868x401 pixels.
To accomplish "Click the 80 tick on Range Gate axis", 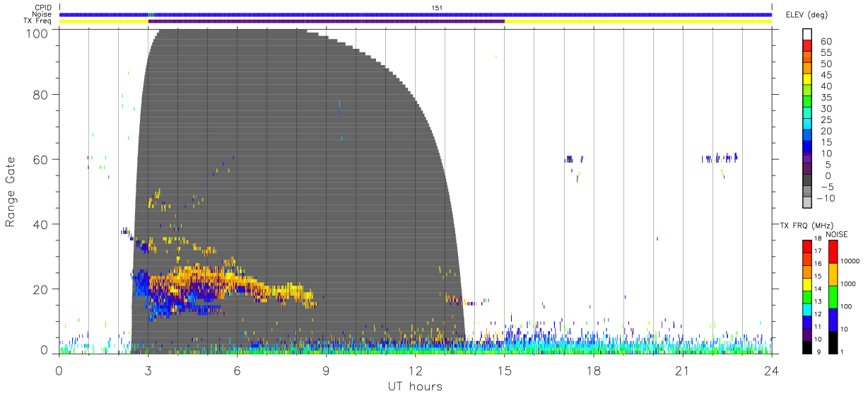I will [41, 94].
